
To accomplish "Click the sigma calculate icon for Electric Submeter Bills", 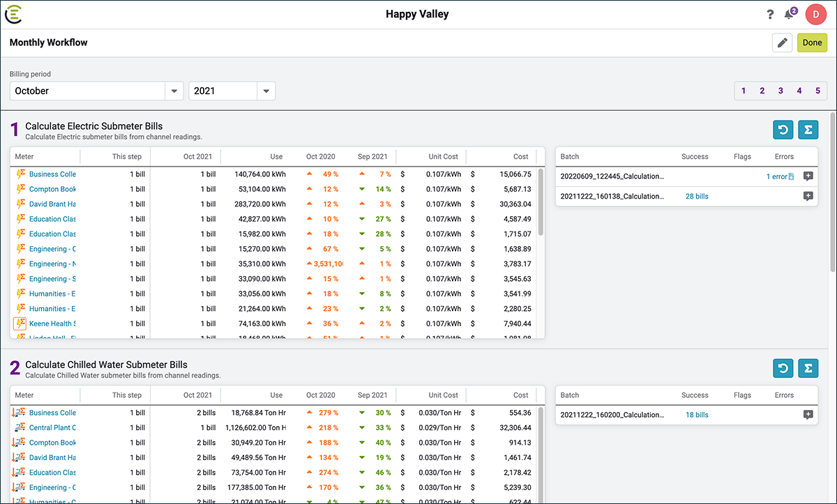I will (808, 130).
